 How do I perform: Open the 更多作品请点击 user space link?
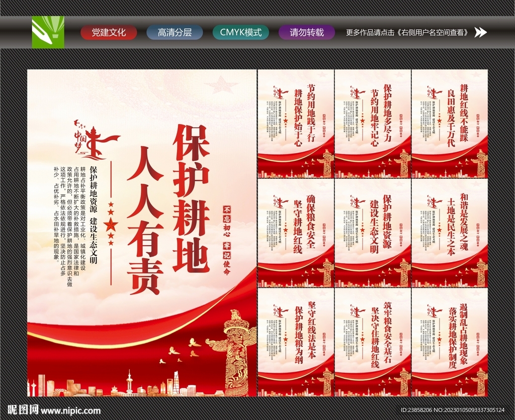coord(407,33)
